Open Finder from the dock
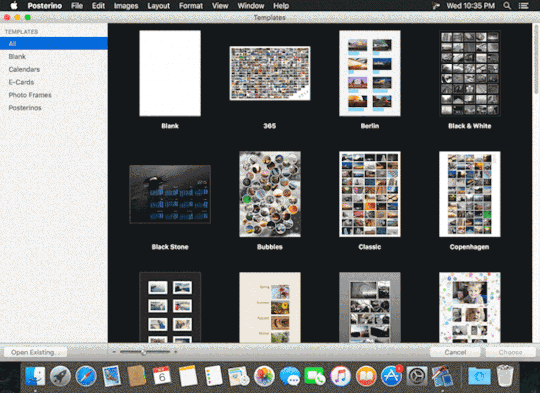The height and width of the screenshot is (393, 540). 35,376
